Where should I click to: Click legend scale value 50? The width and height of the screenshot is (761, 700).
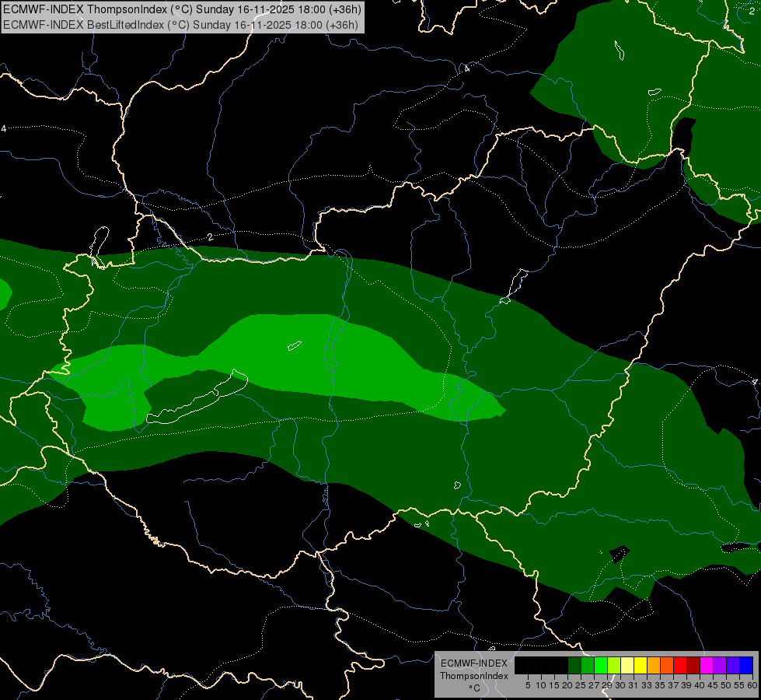[x=725, y=685]
